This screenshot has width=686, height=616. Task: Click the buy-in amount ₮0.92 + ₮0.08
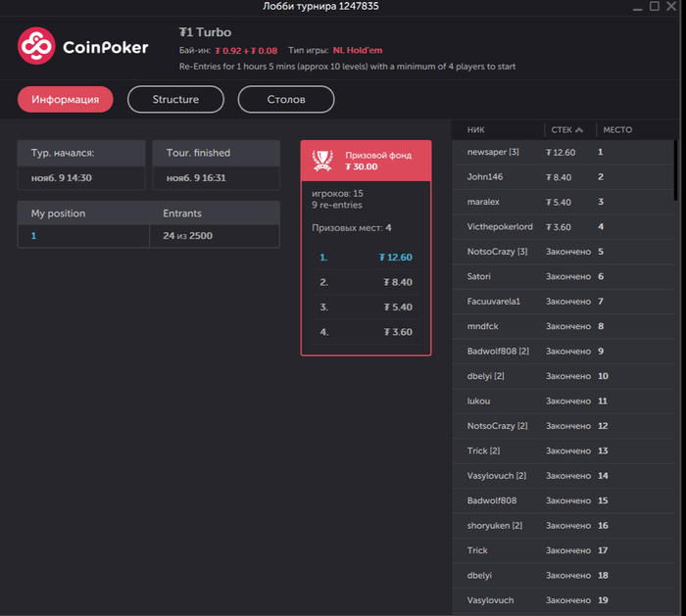[x=246, y=51]
